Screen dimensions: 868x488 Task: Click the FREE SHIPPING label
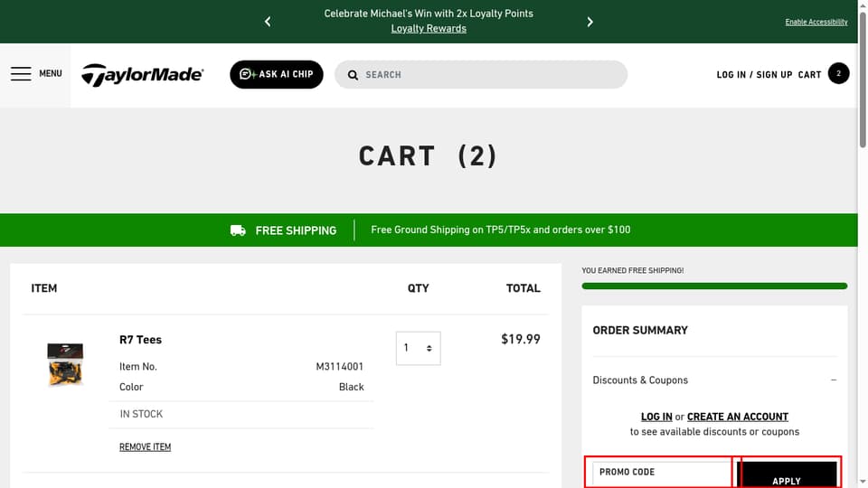pos(296,230)
